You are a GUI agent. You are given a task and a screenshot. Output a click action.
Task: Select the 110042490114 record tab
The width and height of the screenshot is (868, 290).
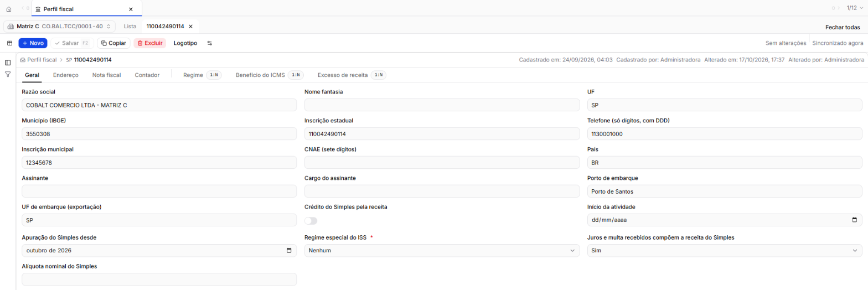click(165, 26)
